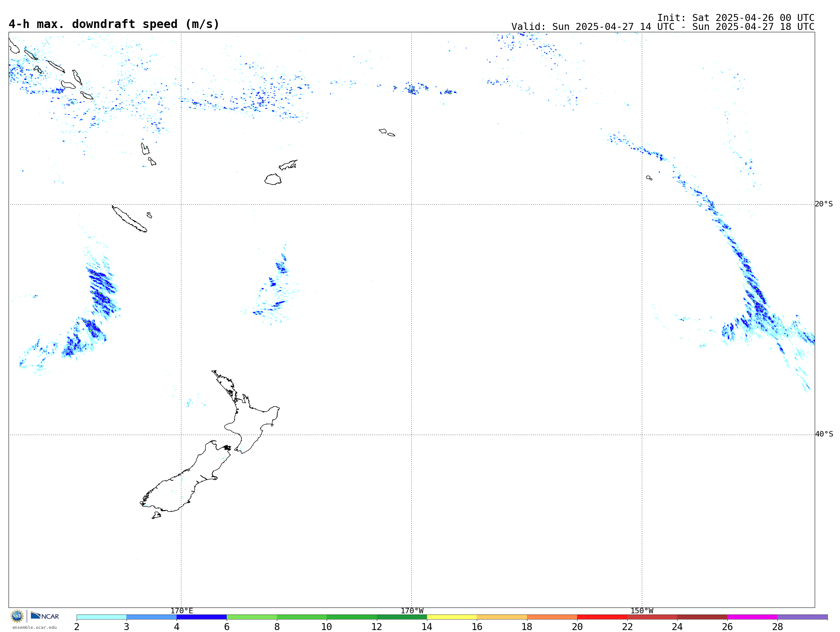Image resolution: width=840 pixels, height=632 pixels.
Task: Click the magenta 26-28 colorbar segment
Action: tap(752, 617)
